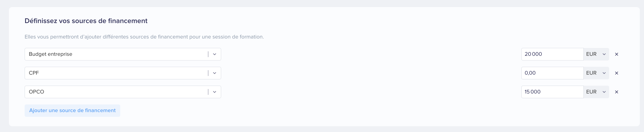Focus the 0,00 amount field for CPF

tap(552, 73)
